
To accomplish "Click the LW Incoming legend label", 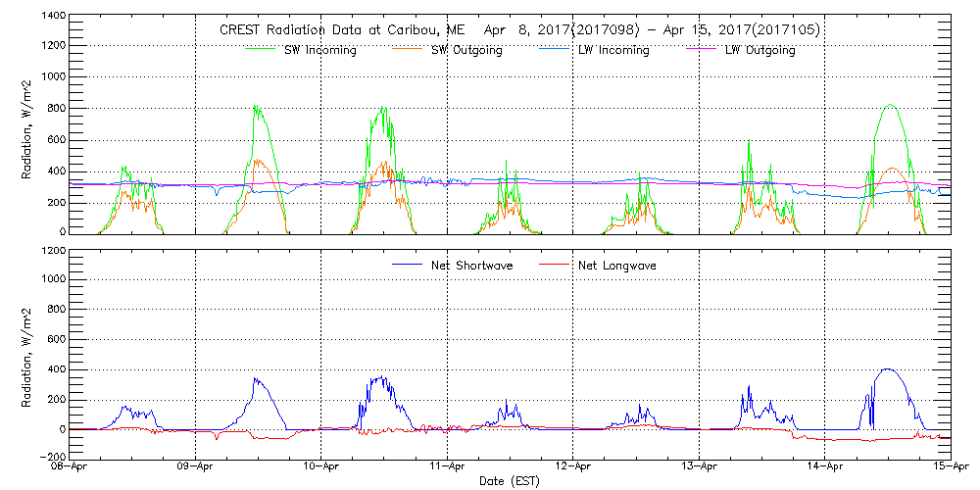I will (612, 50).
